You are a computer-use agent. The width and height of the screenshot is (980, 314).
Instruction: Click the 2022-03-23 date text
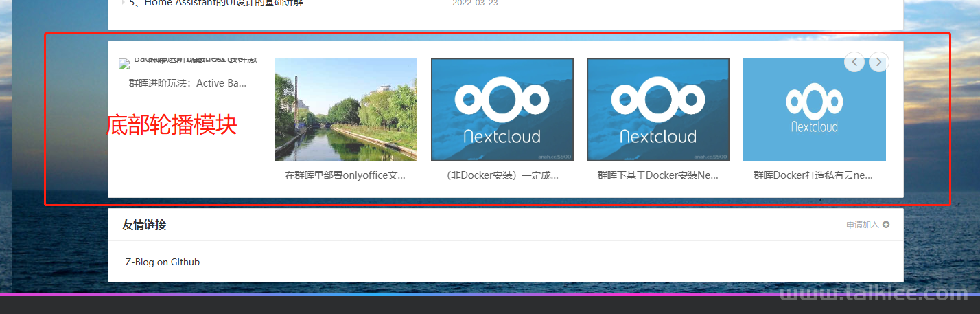click(475, 3)
